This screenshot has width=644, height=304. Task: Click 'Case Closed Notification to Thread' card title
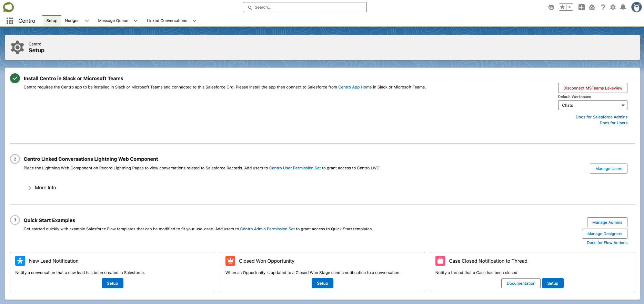tap(488, 261)
